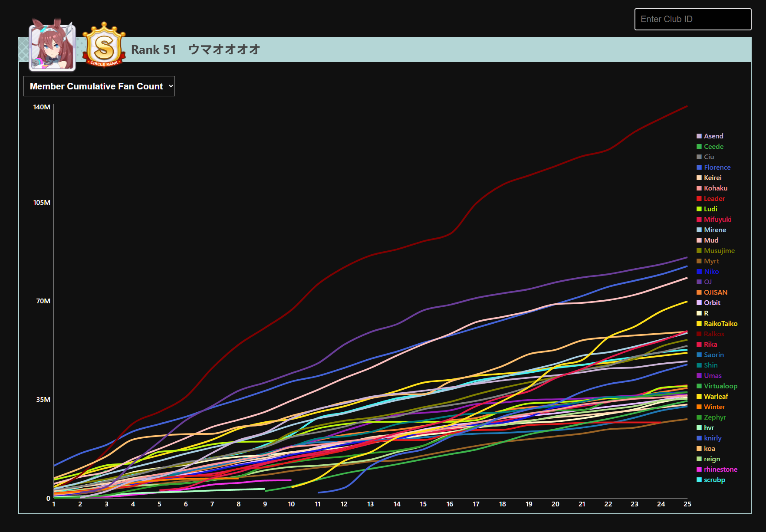Toggle the Mifuyuki series in the legend

coord(714,220)
